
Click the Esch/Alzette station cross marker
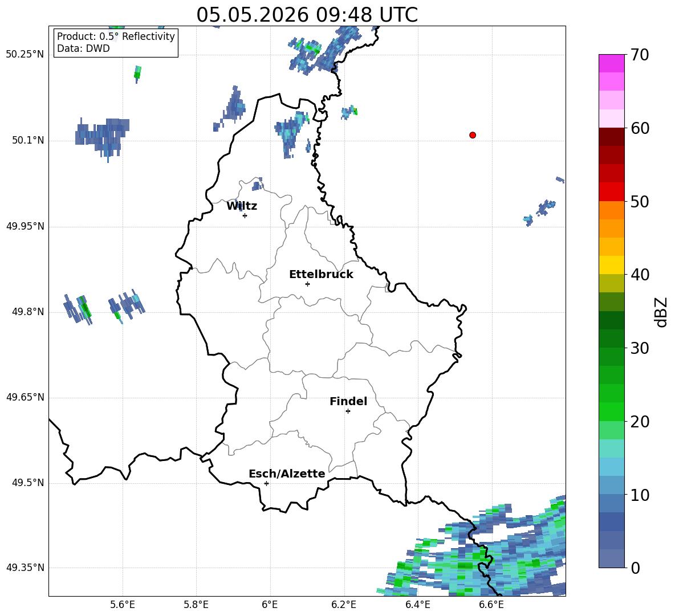266,483
